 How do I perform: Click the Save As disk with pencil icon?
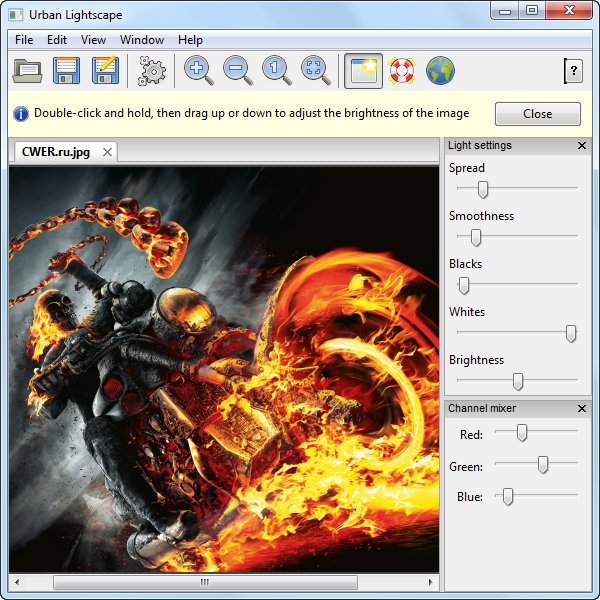[105, 71]
